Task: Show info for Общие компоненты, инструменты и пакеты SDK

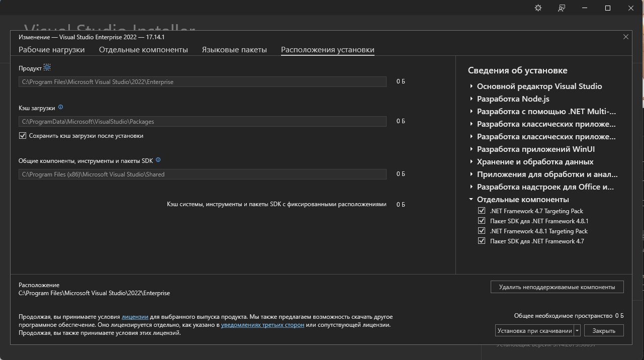Action: coord(158,160)
